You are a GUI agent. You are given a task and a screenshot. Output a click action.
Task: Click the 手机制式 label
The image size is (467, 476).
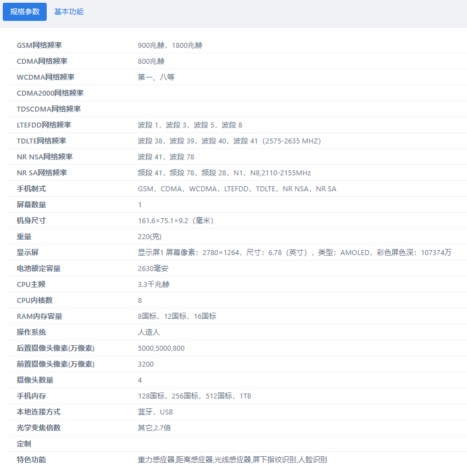click(31, 189)
